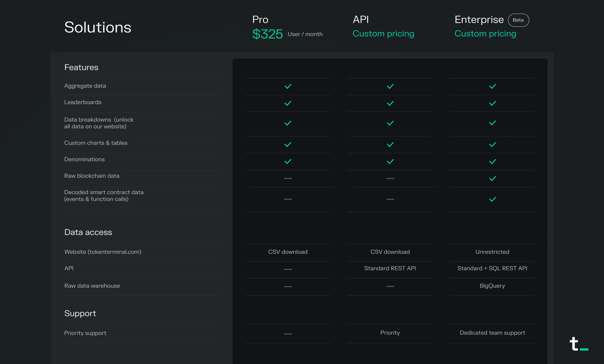Select the Pro plan heading
The image size is (604, 364).
260,20
